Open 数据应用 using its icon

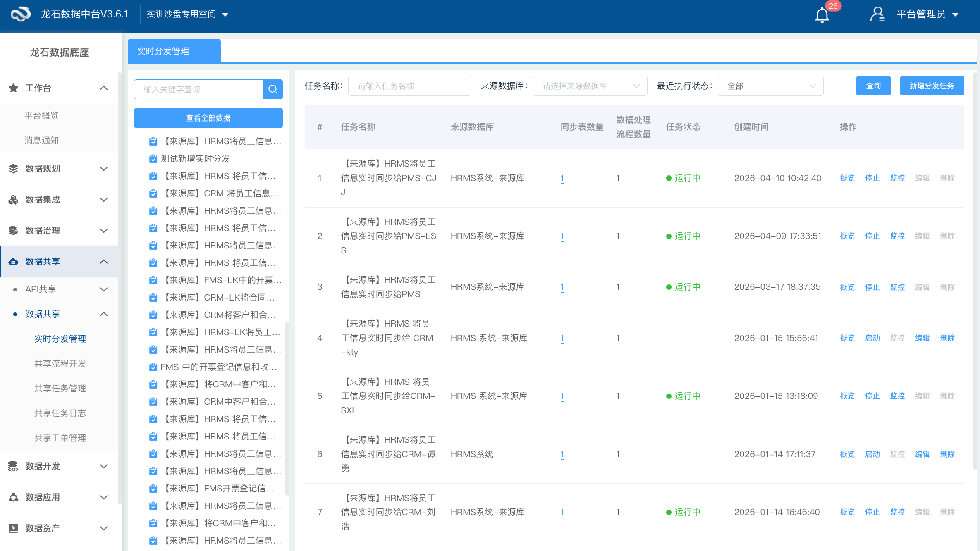pyautogui.click(x=13, y=497)
